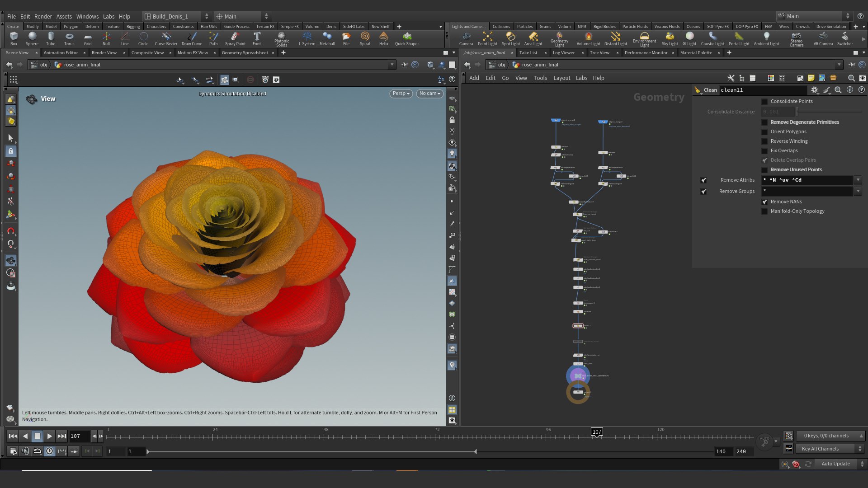Add a Helix from shelf
The width and height of the screenshot is (868, 488).
pos(384,38)
